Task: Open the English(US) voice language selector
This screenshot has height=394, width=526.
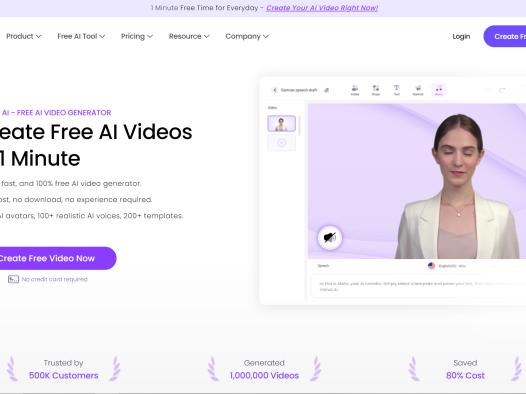Action: point(447,266)
